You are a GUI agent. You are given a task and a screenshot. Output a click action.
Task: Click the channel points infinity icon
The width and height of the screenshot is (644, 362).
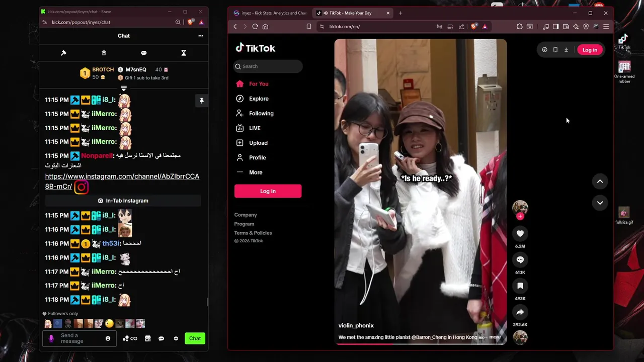coord(130,338)
